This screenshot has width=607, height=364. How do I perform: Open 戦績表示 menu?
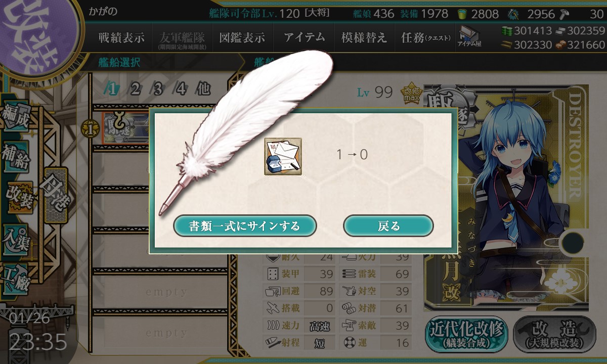point(121,37)
